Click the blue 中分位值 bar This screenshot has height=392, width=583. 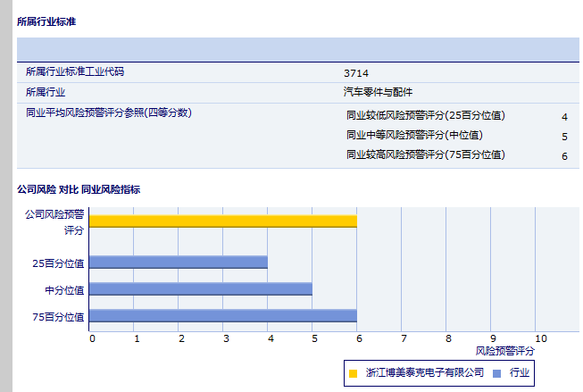point(201,288)
